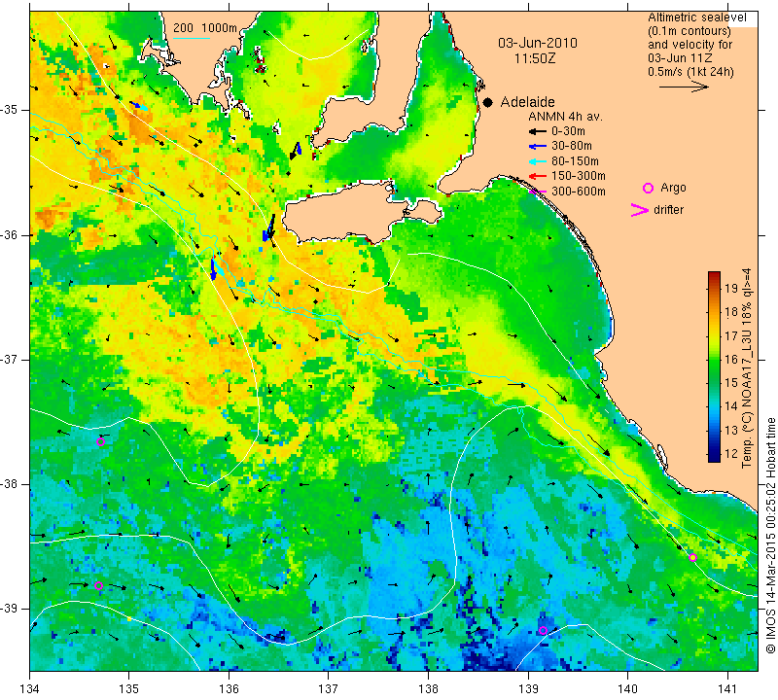Click the '200 1000m' isobath label
Screen dimensions: 778x700
(x=205, y=28)
